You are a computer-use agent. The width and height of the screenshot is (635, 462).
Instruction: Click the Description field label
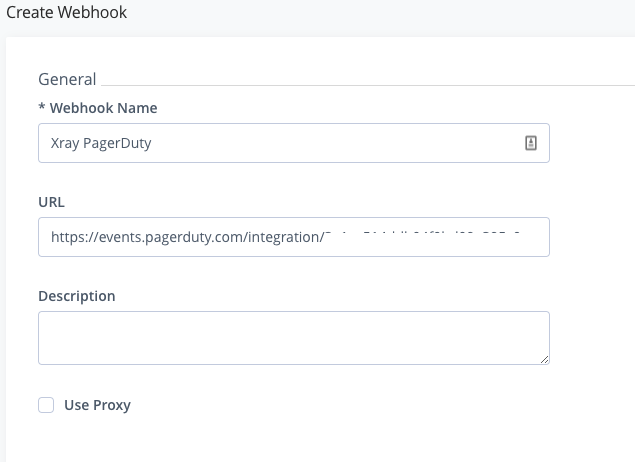pos(77,296)
